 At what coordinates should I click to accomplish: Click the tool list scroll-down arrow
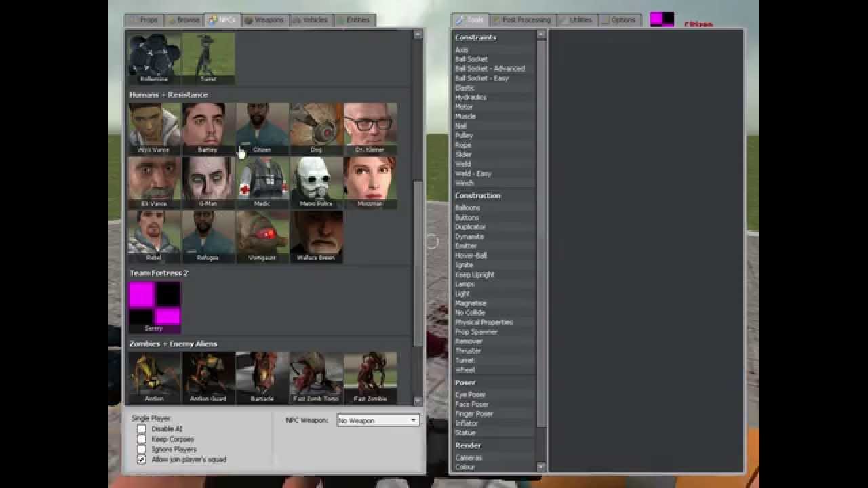point(541,466)
